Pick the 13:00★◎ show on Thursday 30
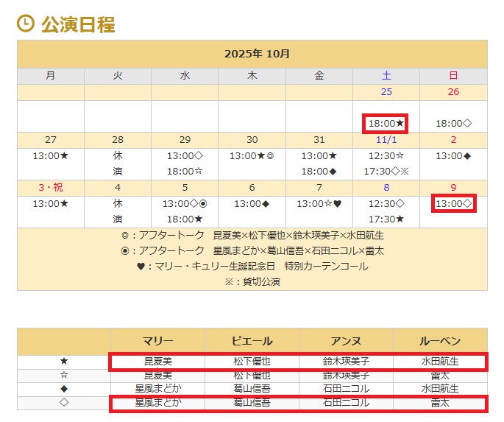This screenshot has width=504, height=422. pos(252,156)
